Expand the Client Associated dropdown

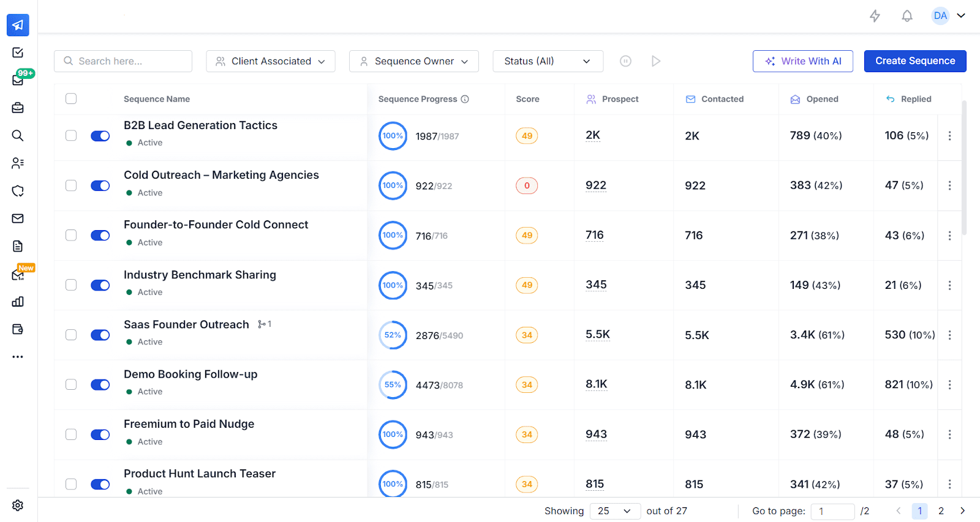pyautogui.click(x=271, y=61)
